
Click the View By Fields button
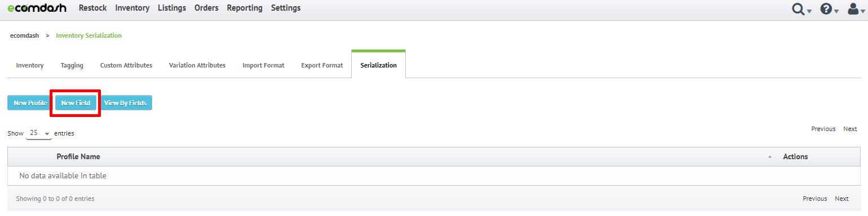coord(125,103)
